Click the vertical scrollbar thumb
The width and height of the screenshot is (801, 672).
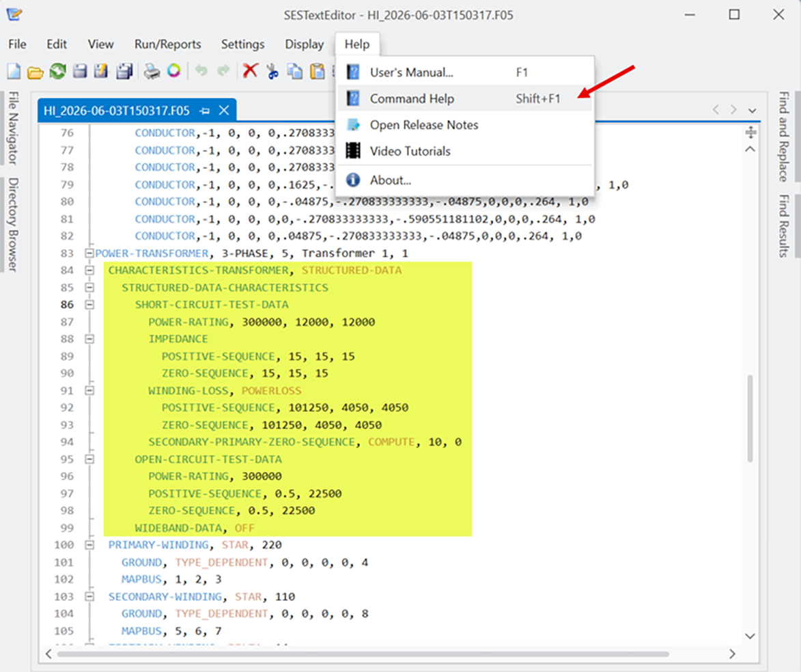(x=750, y=419)
